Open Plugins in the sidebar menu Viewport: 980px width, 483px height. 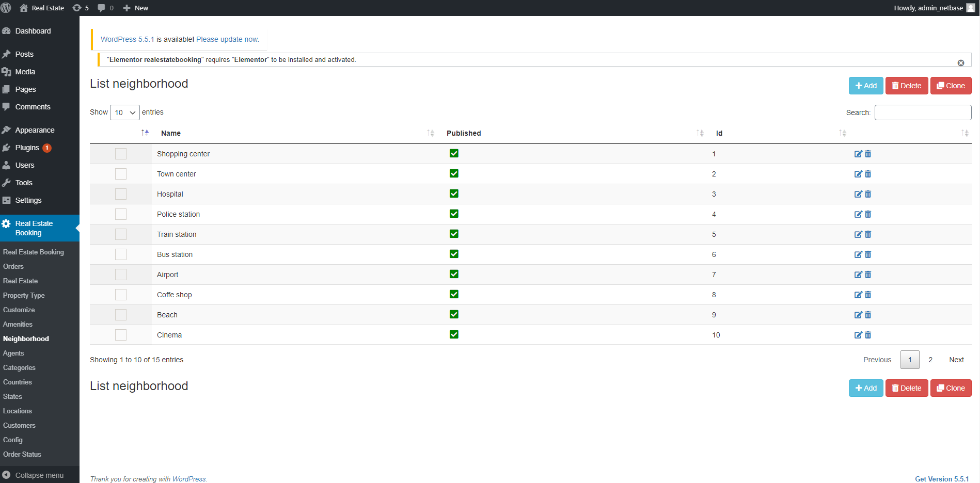pos(27,148)
